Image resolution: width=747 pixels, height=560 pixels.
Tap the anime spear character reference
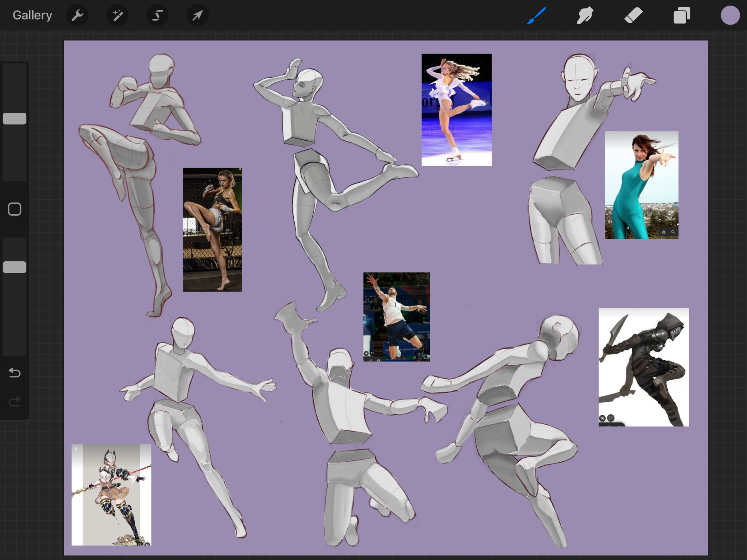click(x=111, y=495)
